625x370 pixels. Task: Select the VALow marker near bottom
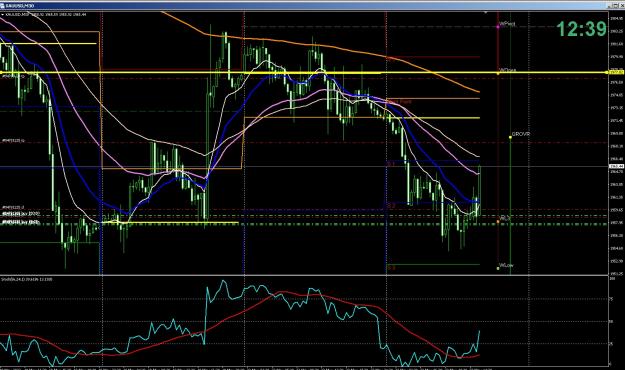[x=498, y=268]
